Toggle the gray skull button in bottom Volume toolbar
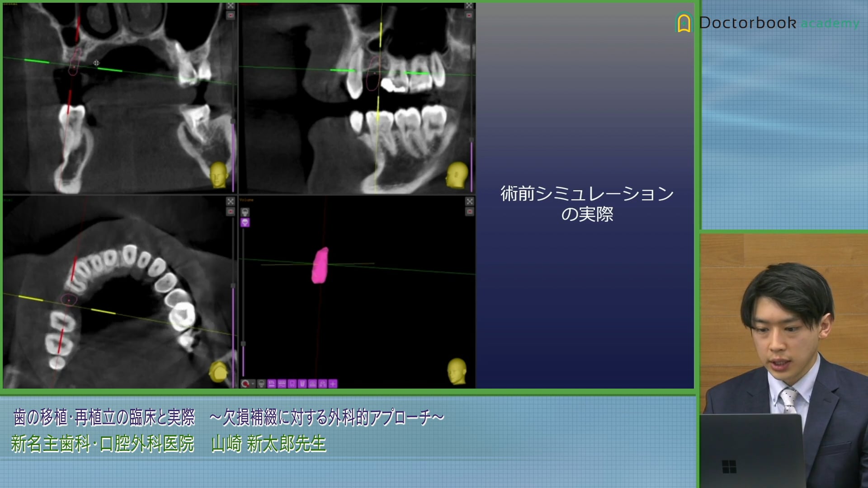This screenshot has width=868, height=488. [261, 384]
